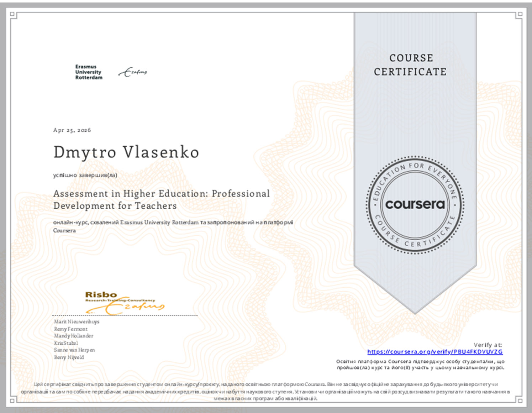Click instructor name Berry Nijveld
This screenshot has width=532, height=413.
69,357
